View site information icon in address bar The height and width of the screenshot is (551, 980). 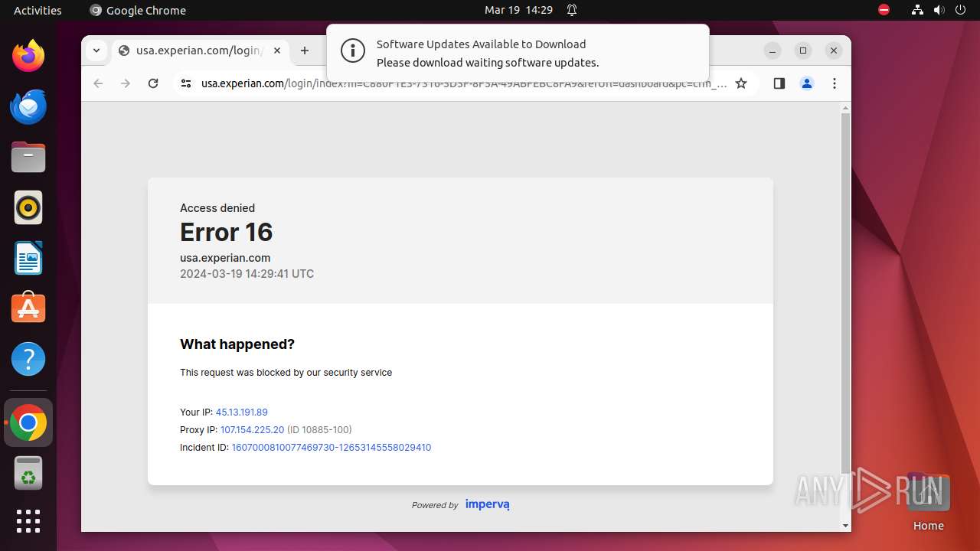(x=185, y=83)
